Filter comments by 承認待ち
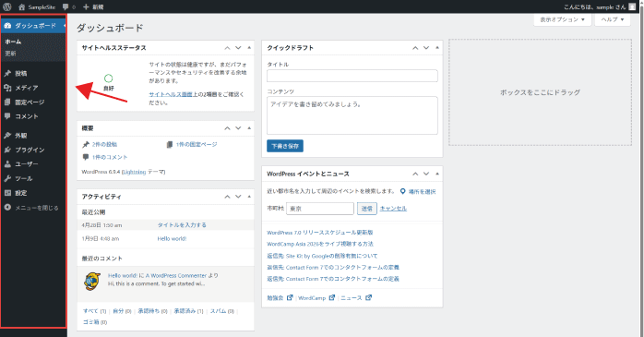This screenshot has height=337, width=644. coord(149,311)
